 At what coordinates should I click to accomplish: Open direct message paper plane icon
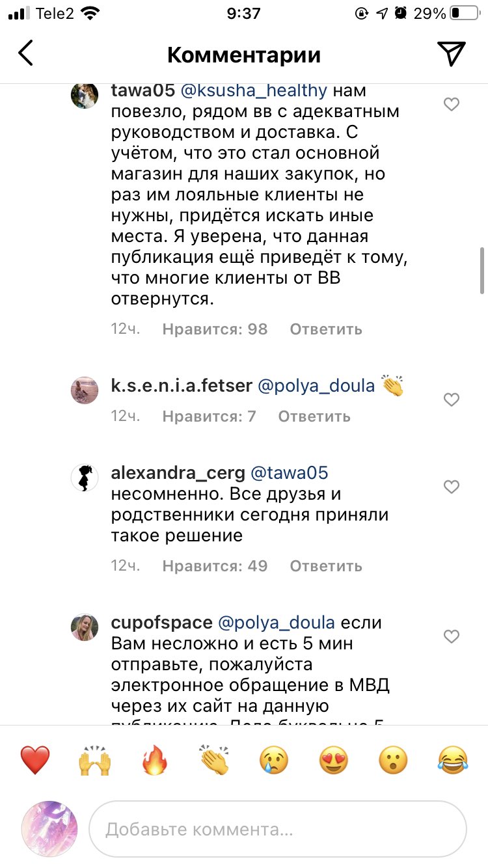(x=451, y=54)
